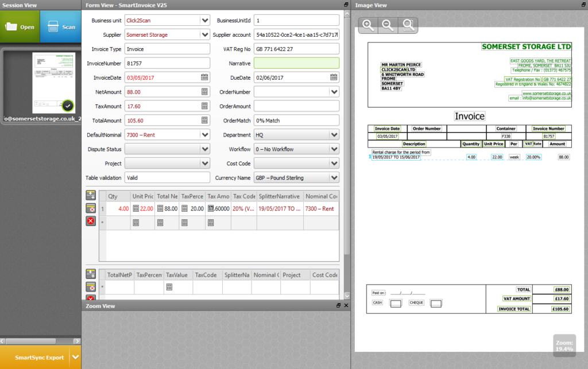Click the Supplier account field
588x369 pixels.
[x=297, y=34]
